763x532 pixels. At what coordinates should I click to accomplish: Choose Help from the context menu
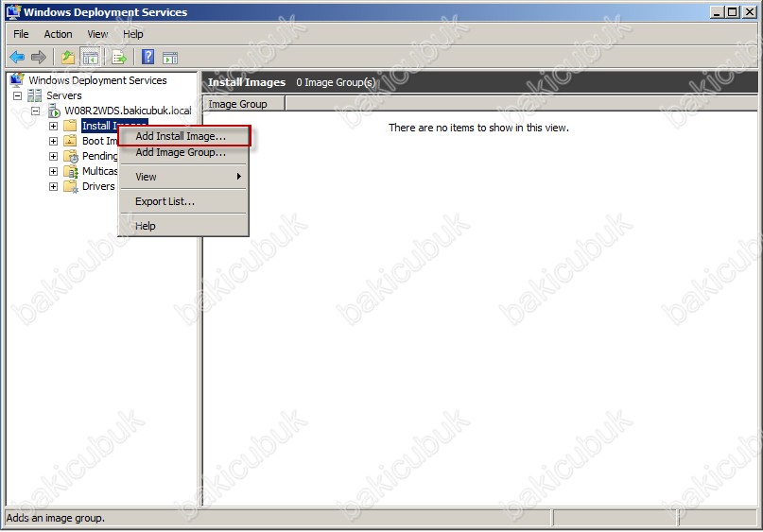pos(184,226)
